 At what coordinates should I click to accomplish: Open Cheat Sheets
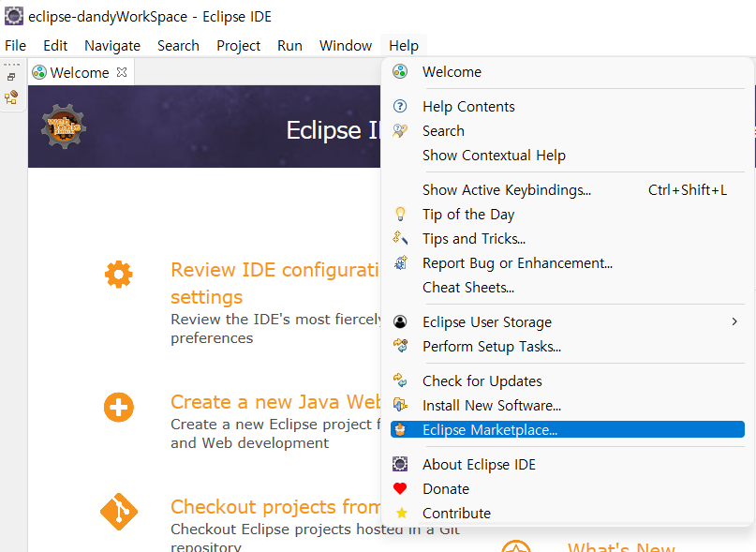point(568,288)
